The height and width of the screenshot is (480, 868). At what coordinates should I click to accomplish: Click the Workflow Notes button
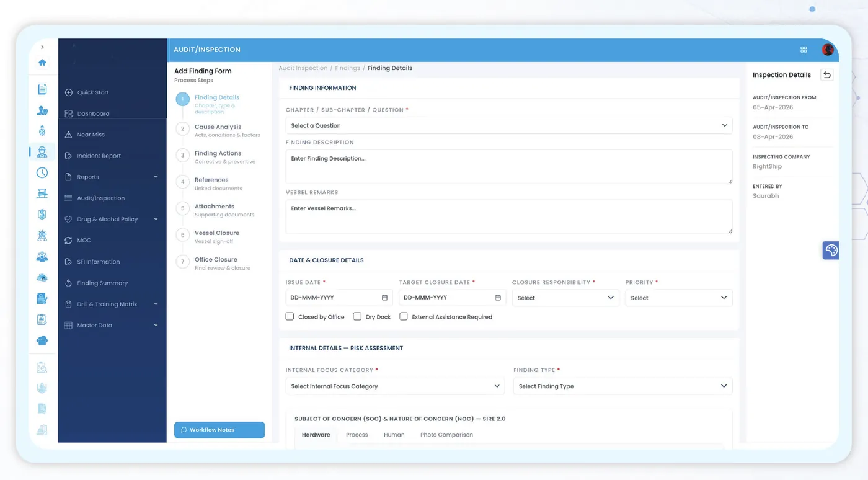[x=219, y=430]
